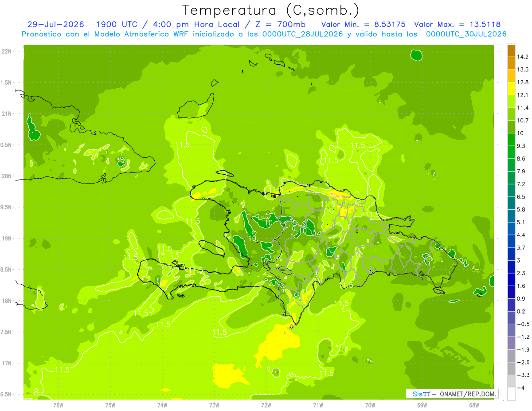Click the '72W' longitude axis label
The height and width of the screenshot is (411, 532).
(x=266, y=405)
